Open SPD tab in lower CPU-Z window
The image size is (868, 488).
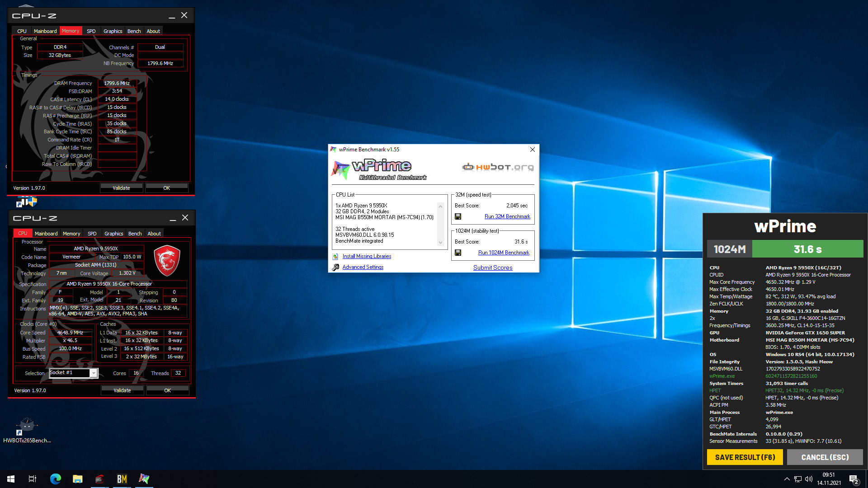click(92, 234)
